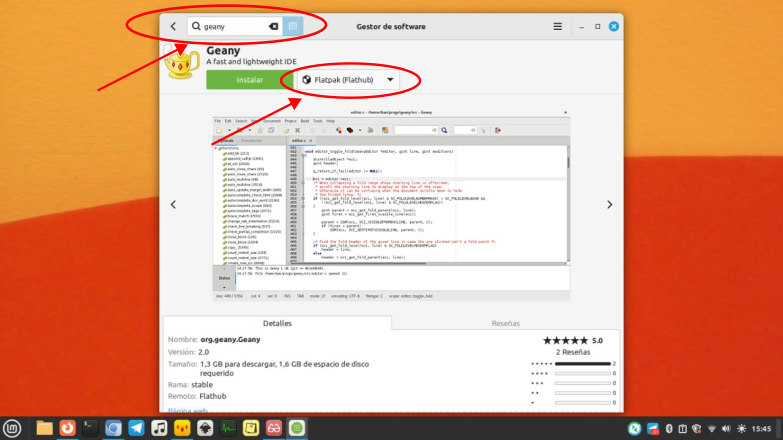The height and width of the screenshot is (440, 783).
Task: Click the clipboard tray icon
Action: tap(683, 429)
